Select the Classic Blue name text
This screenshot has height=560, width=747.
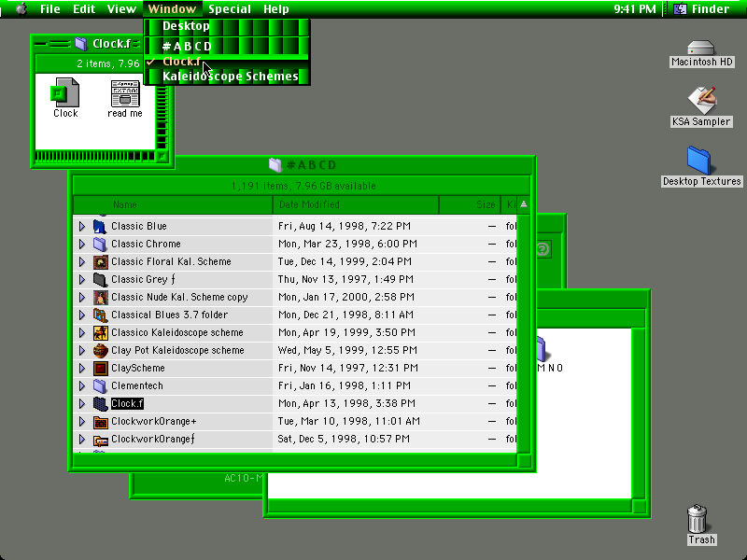pyautogui.click(x=138, y=226)
